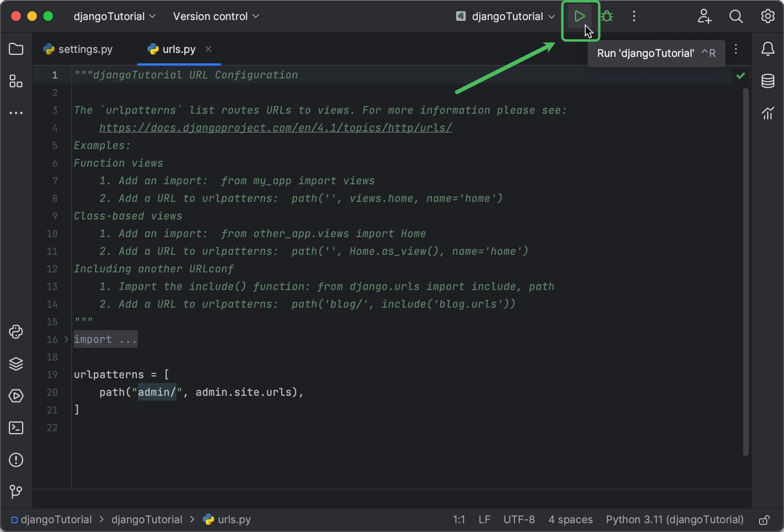Start debugging the djangoTutorial configuration
The width and height of the screenshot is (784, 532).
606,16
